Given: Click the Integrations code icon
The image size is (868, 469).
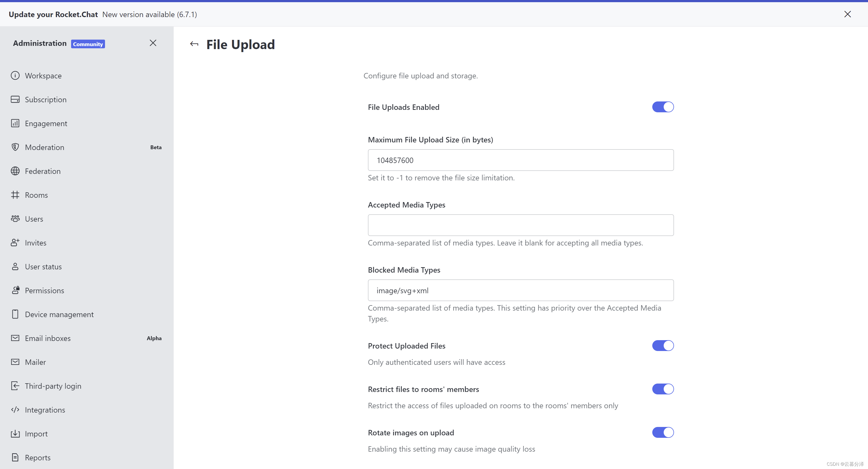Looking at the screenshot, I should [x=15, y=410].
